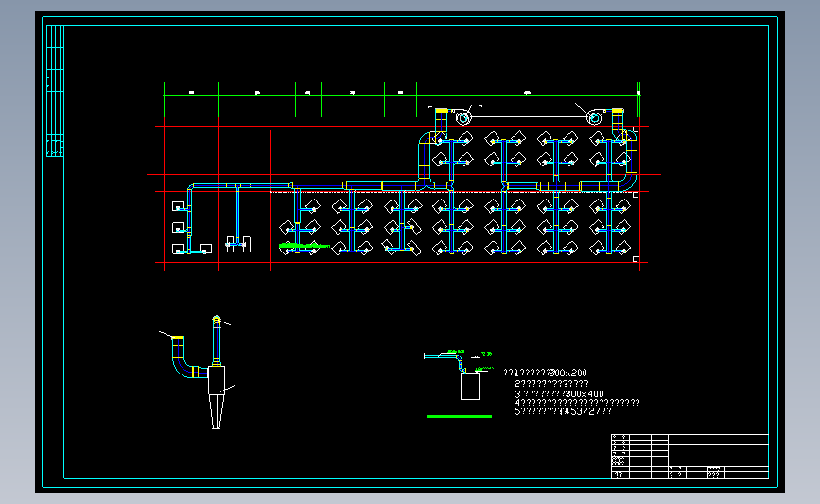820x504 pixels.
Task: Click note line 2 of question marks
Action: click(551, 383)
